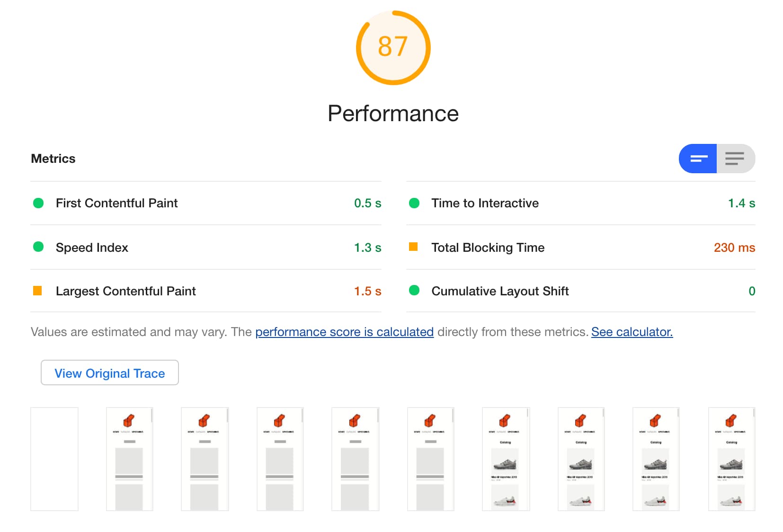Select the second filmstrip frame with placeholders
This screenshot has height=532, width=783.
pos(130,459)
